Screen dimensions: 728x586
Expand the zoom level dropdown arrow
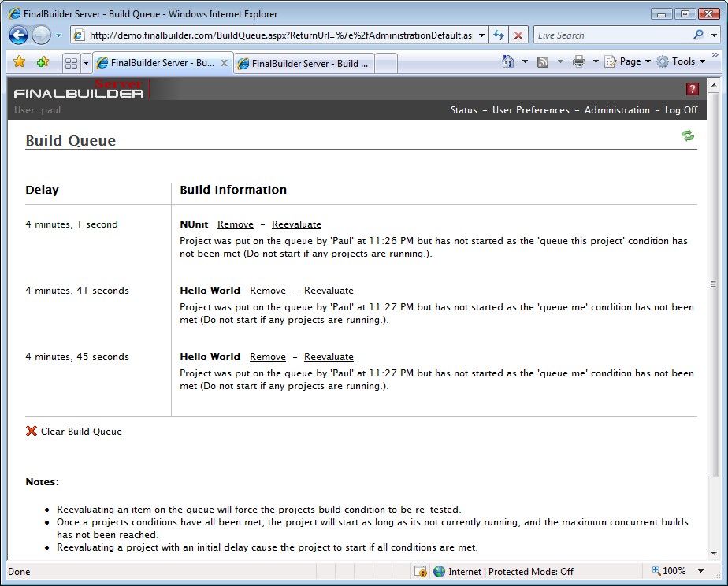coord(700,571)
